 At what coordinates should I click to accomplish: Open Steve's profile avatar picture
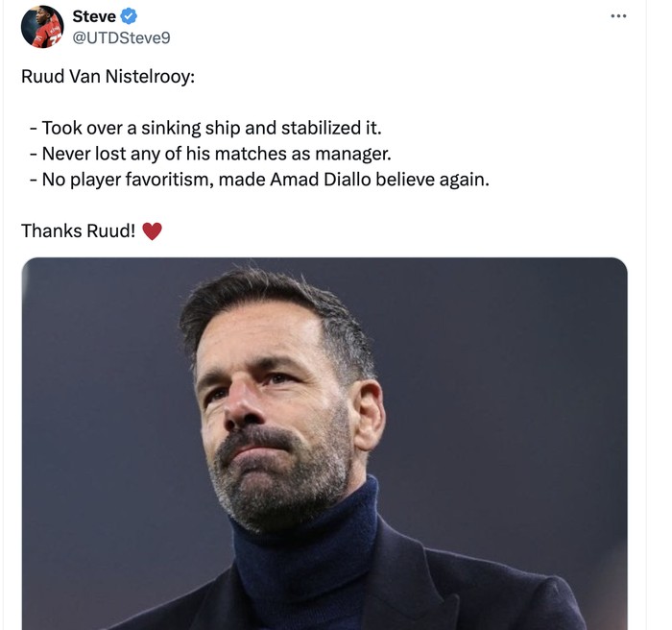point(42,27)
